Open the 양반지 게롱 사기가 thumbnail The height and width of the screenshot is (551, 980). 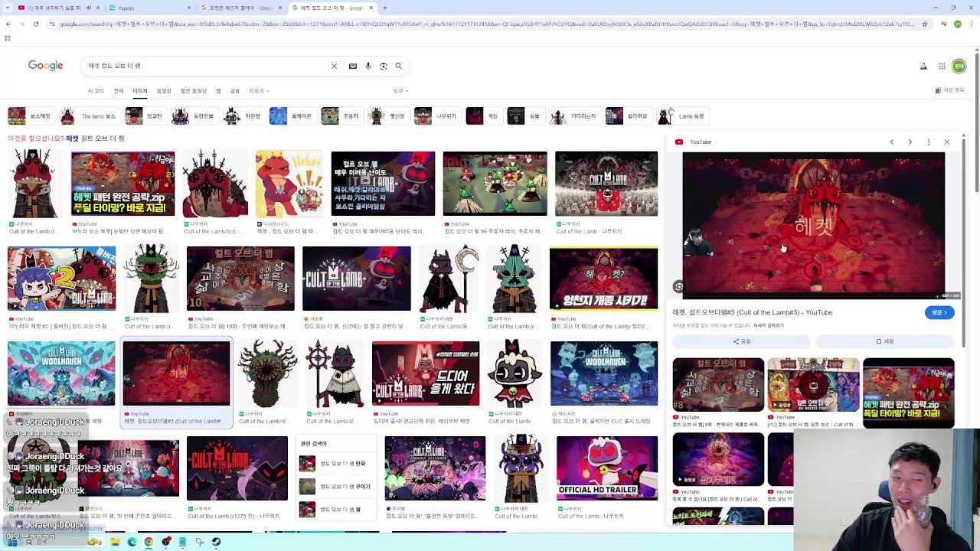click(603, 279)
